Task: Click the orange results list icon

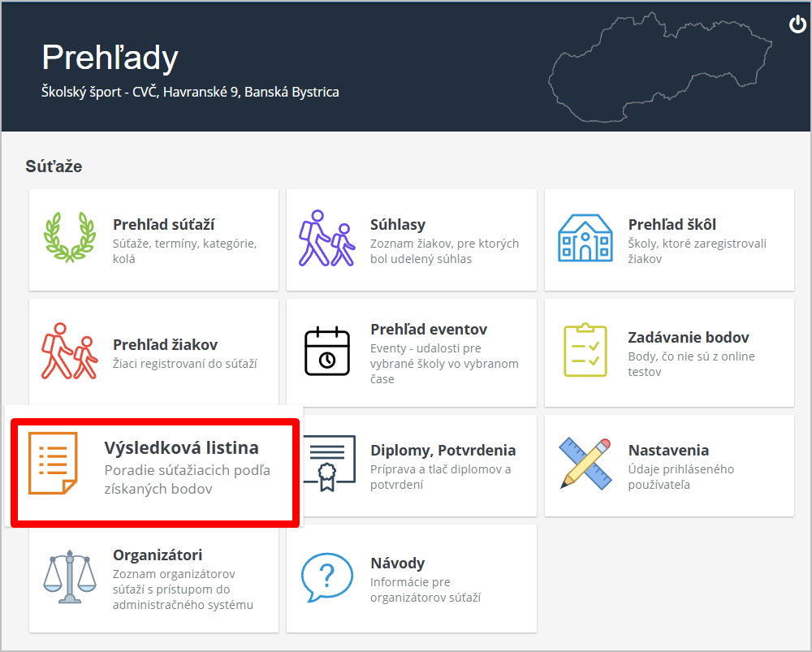Action: coord(53,463)
